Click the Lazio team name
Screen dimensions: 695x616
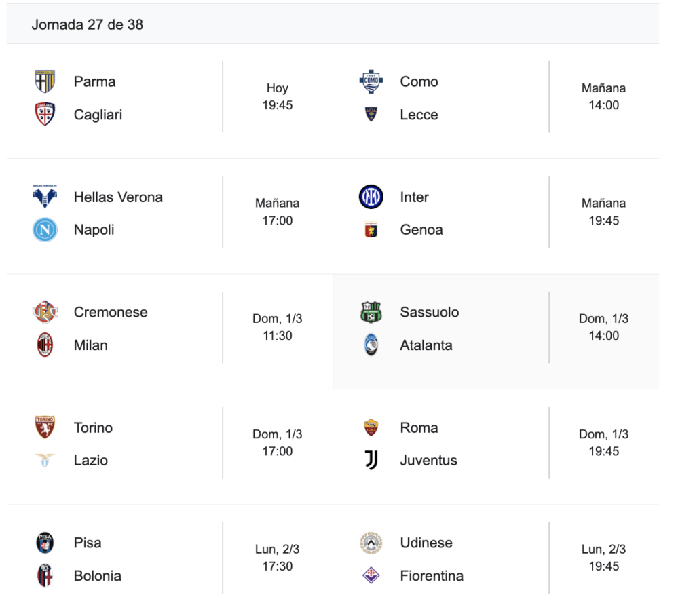pyautogui.click(x=90, y=461)
